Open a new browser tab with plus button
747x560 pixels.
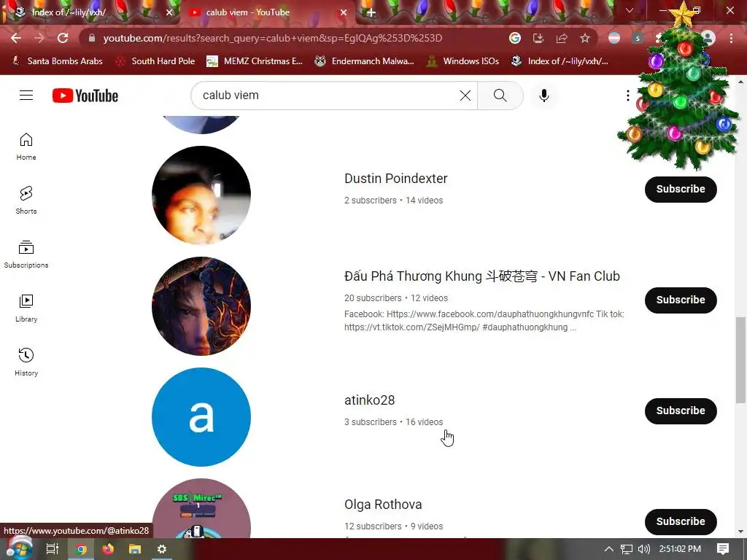(x=371, y=13)
